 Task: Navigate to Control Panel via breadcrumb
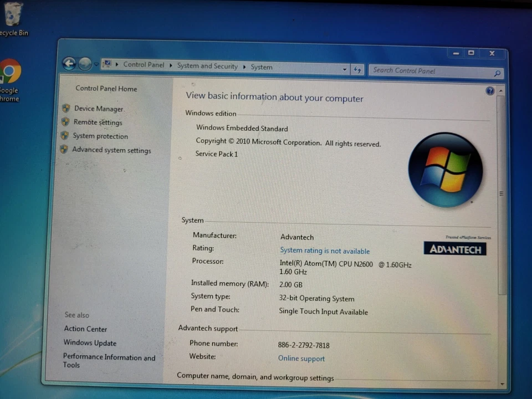pos(144,65)
